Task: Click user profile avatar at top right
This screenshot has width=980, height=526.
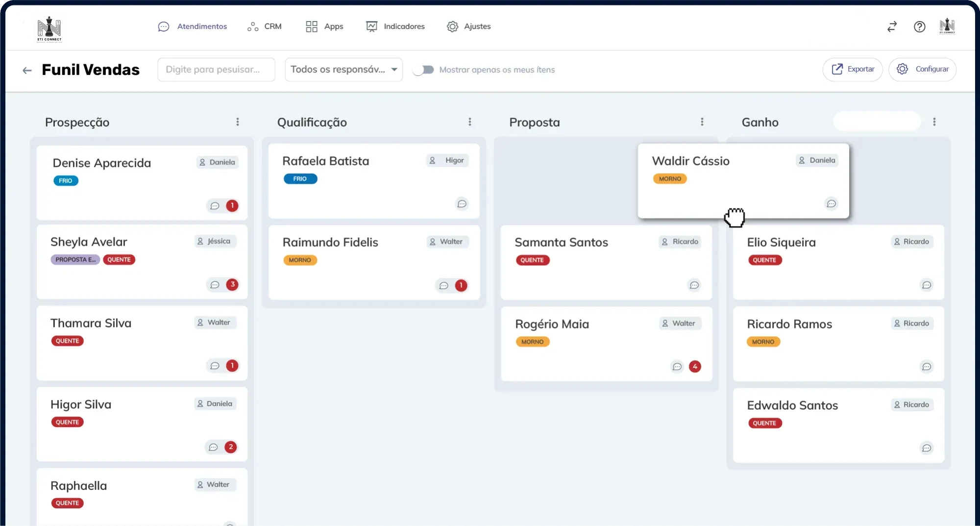Action: click(x=947, y=26)
